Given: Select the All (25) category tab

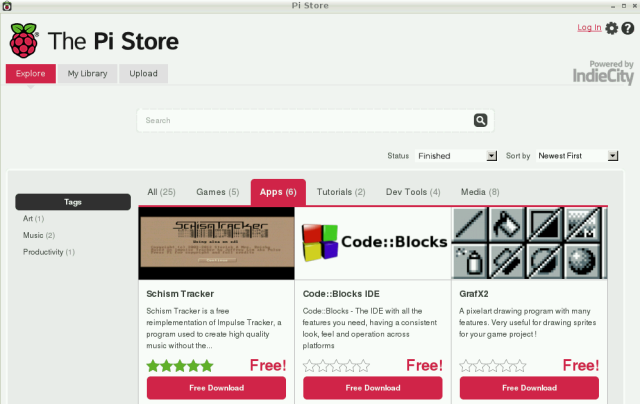Looking at the screenshot, I should click(x=161, y=192).
